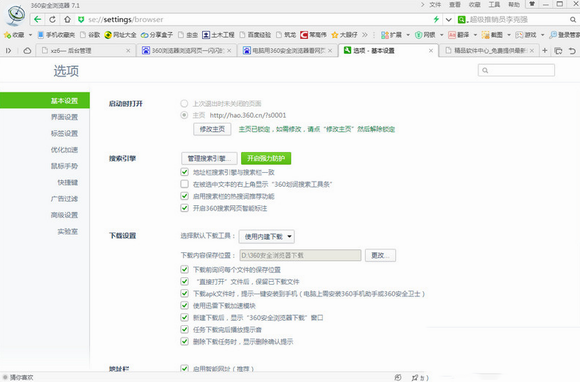580x382 pixels.
Task: Show more bookmarks with the » chevron
Action: (x=365, y=35)
